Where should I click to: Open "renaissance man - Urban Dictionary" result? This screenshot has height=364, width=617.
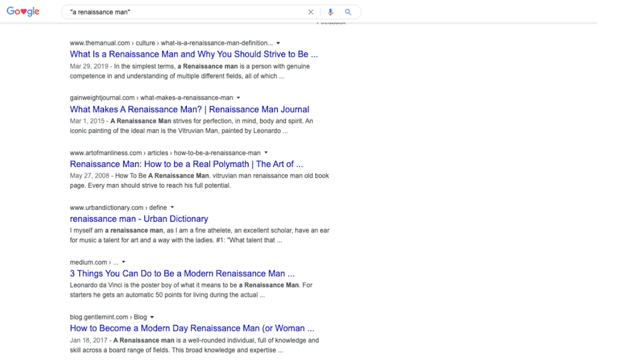tap(139, 219)
